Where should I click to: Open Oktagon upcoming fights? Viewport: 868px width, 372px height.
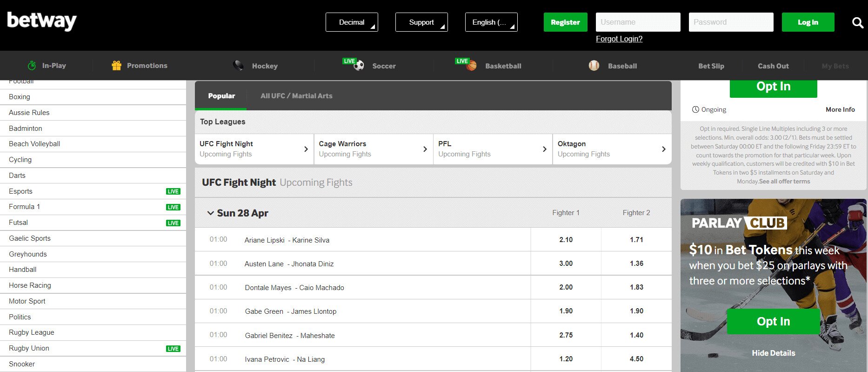[612, 149]
